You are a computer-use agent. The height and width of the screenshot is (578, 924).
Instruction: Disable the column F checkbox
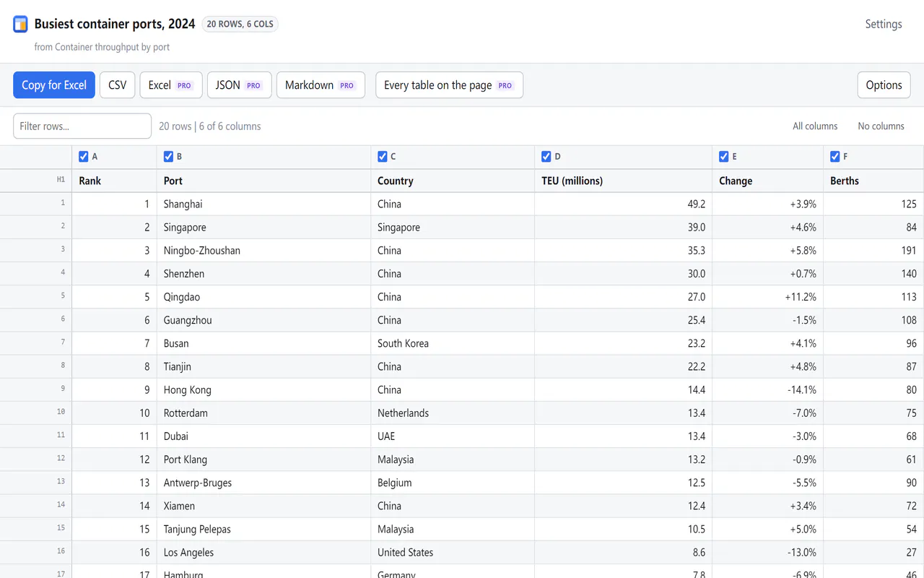(835, 156)
